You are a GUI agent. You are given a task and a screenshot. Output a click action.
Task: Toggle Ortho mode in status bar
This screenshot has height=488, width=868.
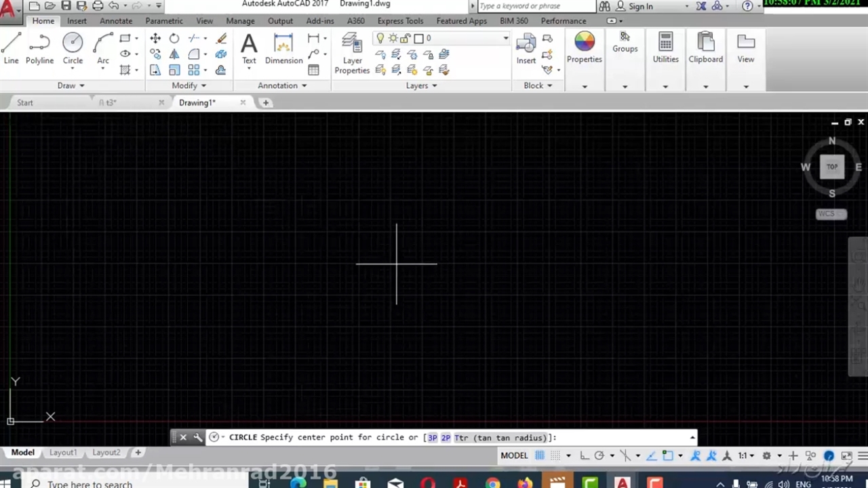pos(585,455)
